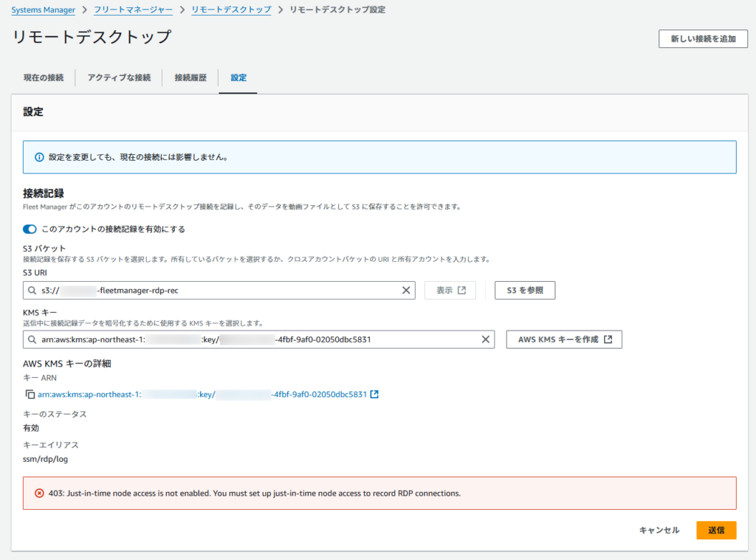Click AWS KMS キーを作成 button

tap(564, 339)
